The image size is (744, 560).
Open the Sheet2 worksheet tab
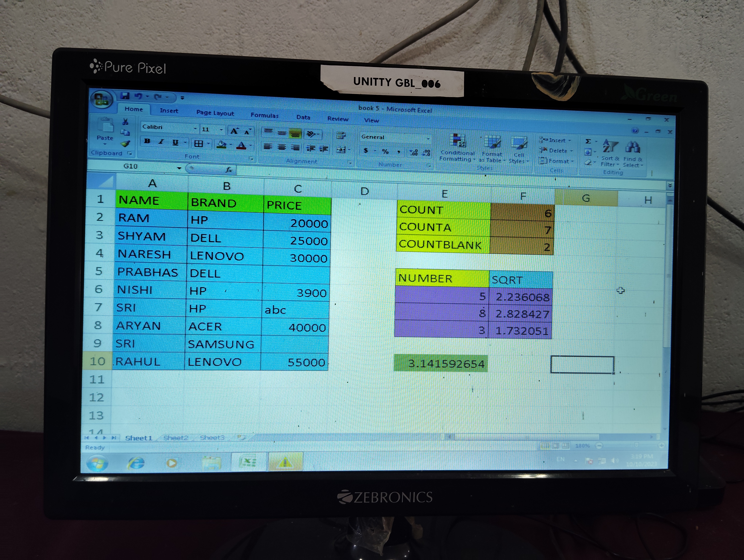point(176,438)
